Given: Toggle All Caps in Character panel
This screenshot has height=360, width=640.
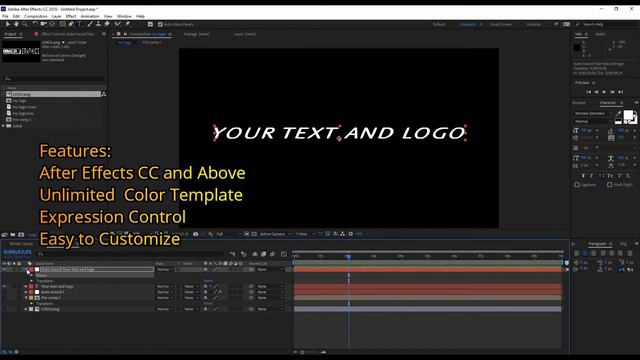Looking at the screenshot, I should 601,176.
